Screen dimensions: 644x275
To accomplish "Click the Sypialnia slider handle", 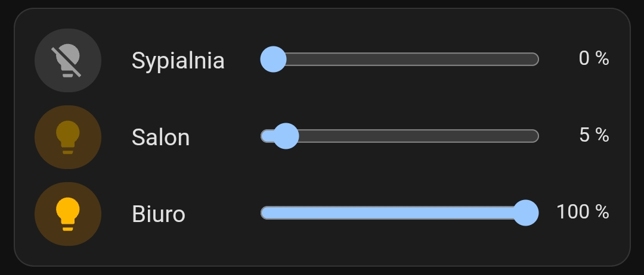I will [274, 60].
